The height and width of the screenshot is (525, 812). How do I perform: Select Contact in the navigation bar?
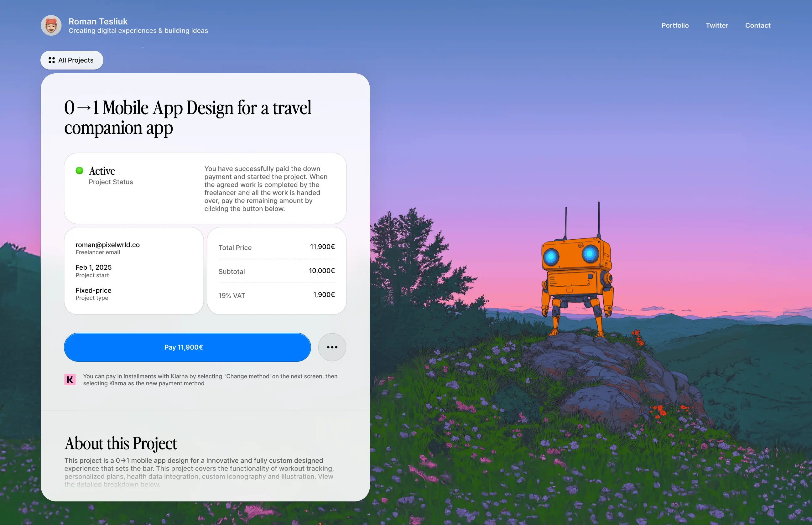point(757,25)
